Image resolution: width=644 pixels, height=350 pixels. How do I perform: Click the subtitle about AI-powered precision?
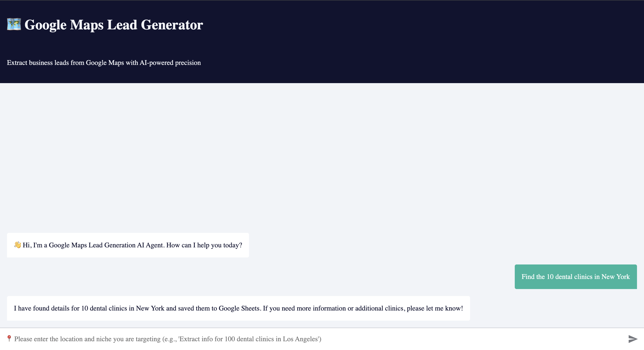point(104,62)
